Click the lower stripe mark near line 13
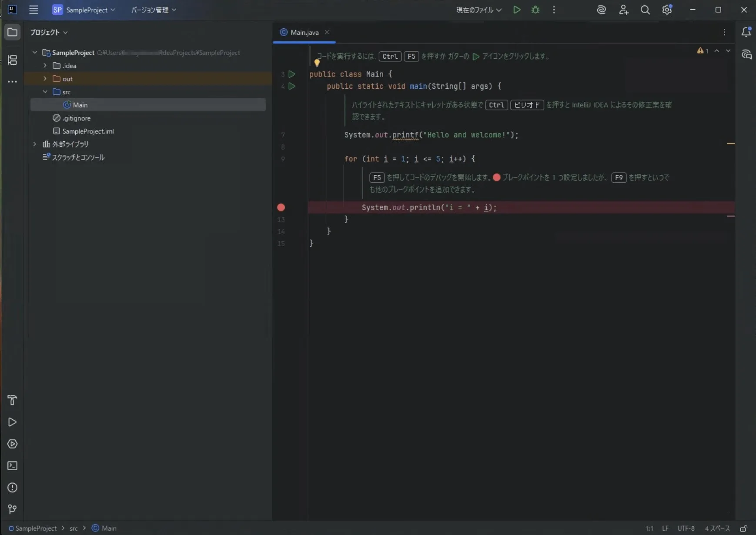Screen dimensions: 756x535 (x=731, y=216)
